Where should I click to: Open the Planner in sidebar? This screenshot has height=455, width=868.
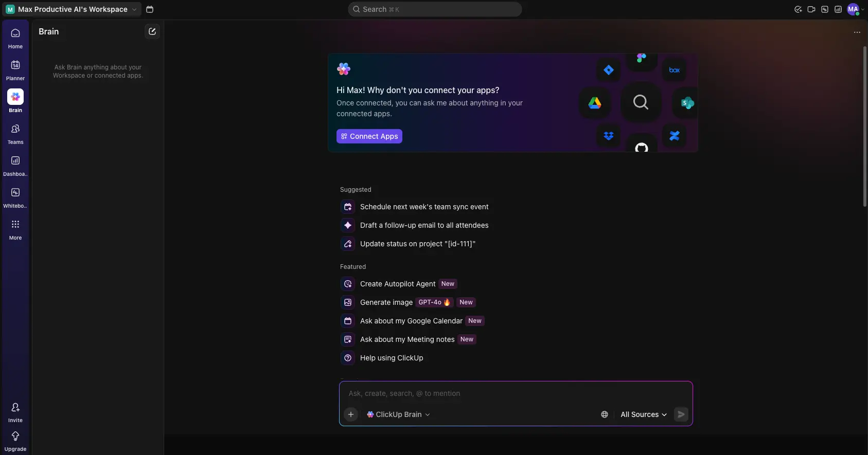pyautogui.click(x=15, y=70)
